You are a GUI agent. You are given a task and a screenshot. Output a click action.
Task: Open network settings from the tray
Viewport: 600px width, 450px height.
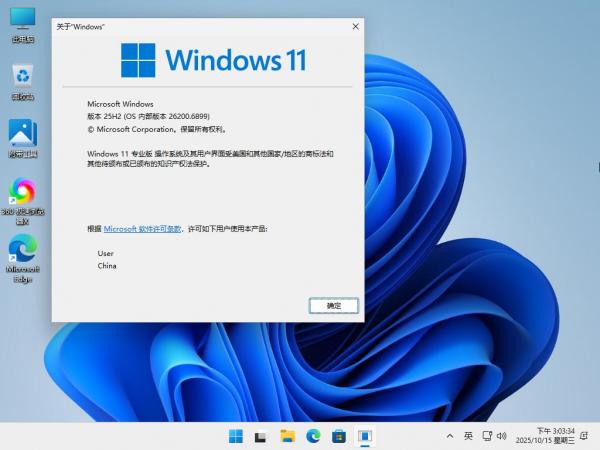coord(487,436)
